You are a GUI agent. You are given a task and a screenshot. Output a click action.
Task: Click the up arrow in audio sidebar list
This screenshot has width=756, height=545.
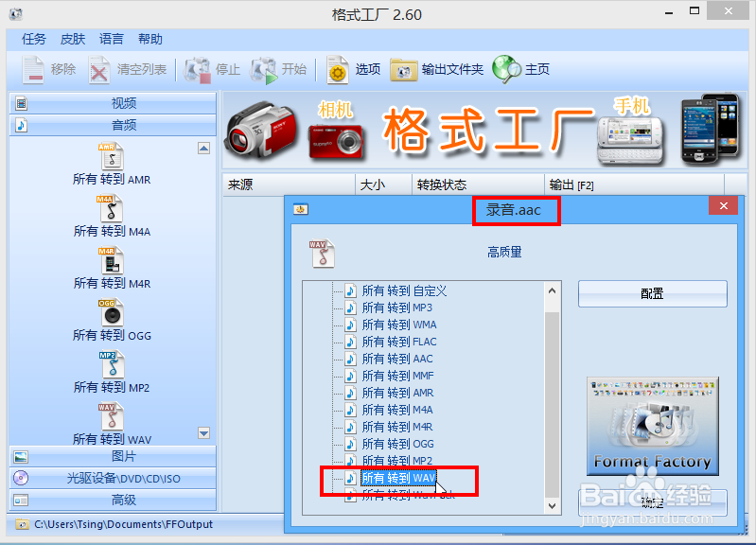[204, 149]
